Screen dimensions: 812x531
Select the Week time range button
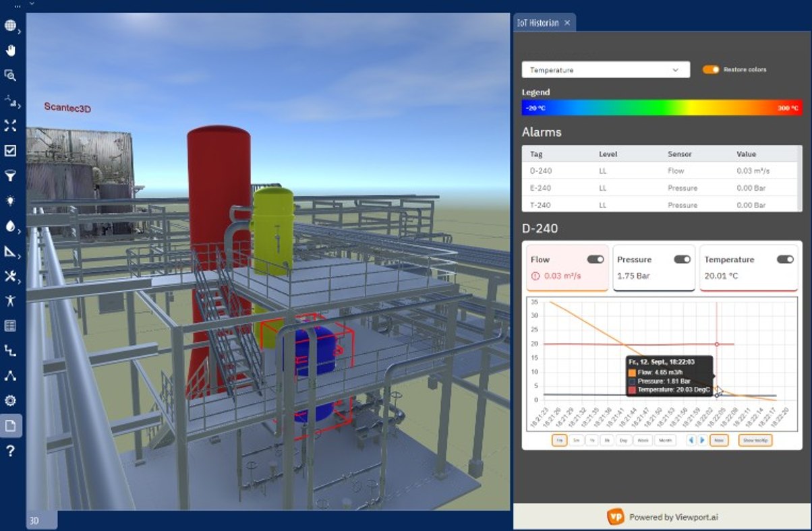643,440
